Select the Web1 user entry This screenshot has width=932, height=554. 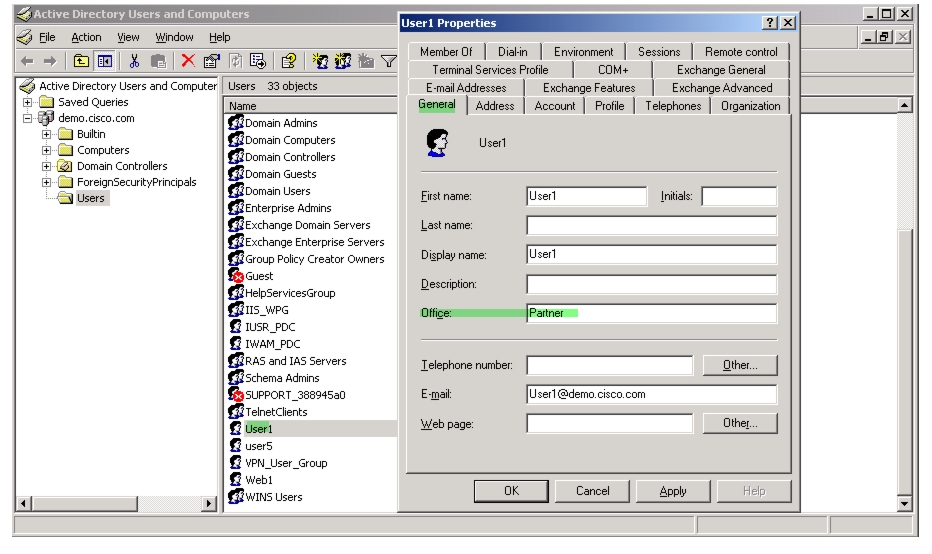(x=259, y=480)
